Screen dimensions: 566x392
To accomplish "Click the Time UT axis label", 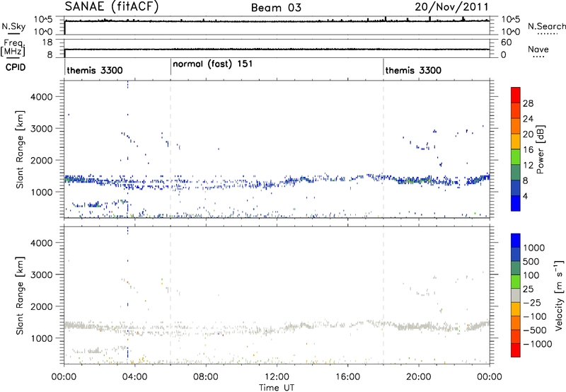I will (x=277, y=388).
